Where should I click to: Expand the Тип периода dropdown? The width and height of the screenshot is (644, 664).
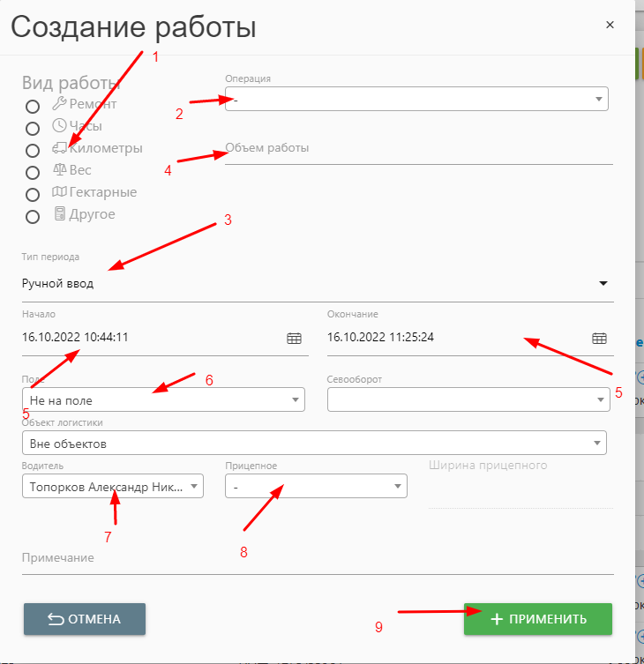pyautogui.click(x=316, y=284)
